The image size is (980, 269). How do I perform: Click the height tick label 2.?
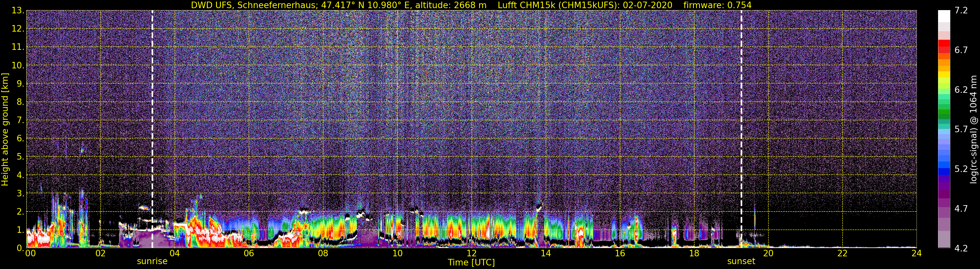click(x=20, y=212)
